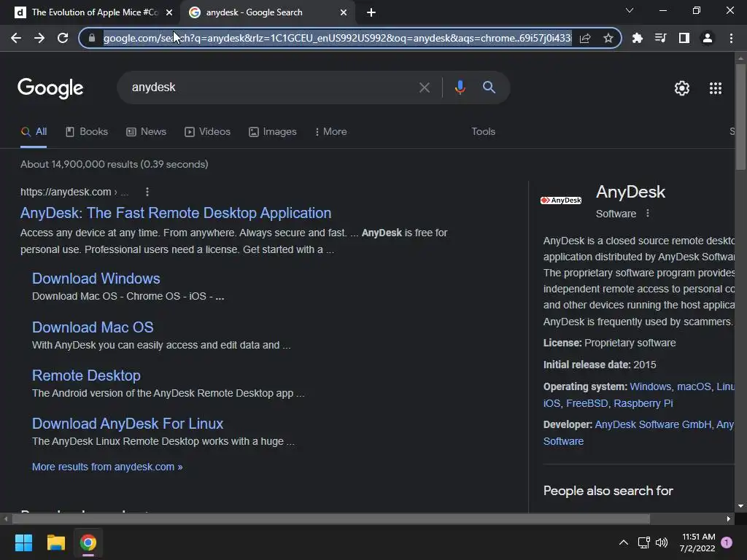Open the media control icon in toolbar
Image resolution: width=747 pixels, height=560 pixels.
point(660,38)
